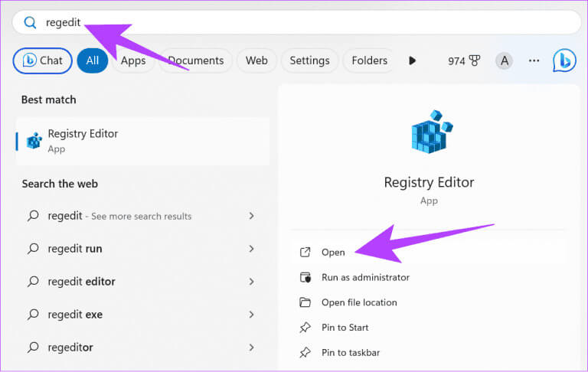Click into the regedit search text field
Screen dimensions: 588x372
tap(306, 22)
